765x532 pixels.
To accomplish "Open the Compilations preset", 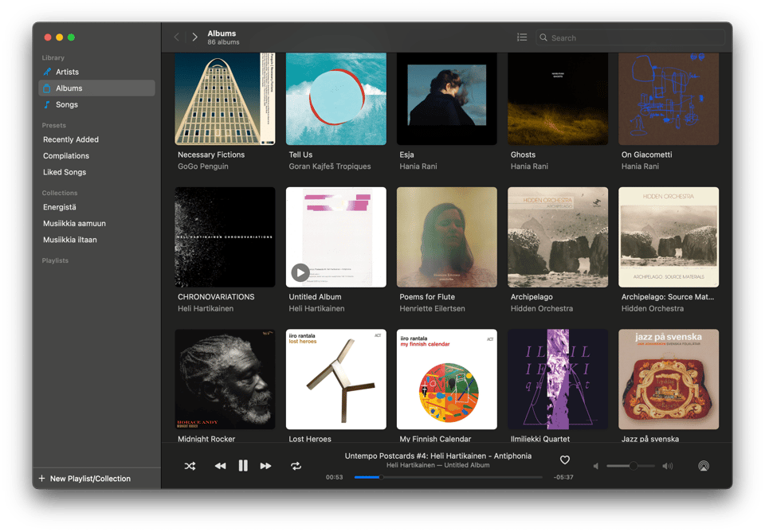I will [x=65, y=155].
